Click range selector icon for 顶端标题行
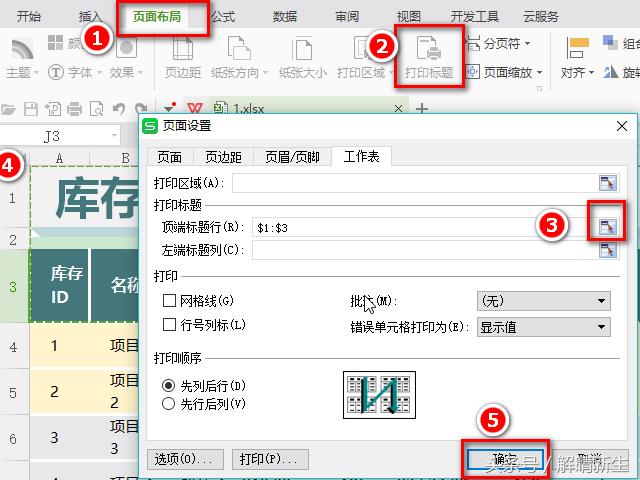The width and height of the screenshot is (640, 480). [607, 227]
